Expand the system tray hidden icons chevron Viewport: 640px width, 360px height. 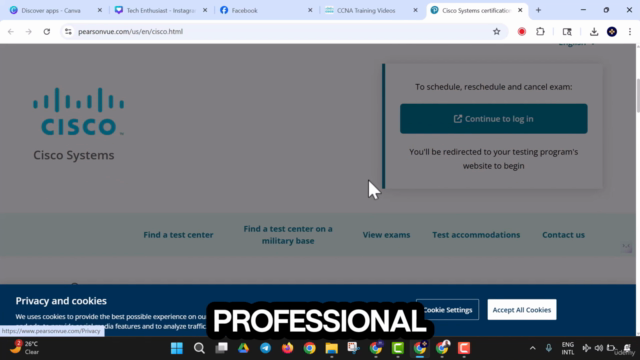[x=532, y=348]
